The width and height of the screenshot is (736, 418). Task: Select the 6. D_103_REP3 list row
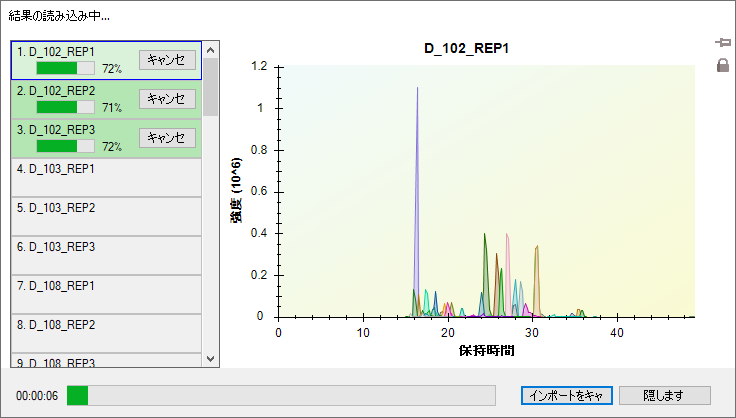click(107, 255)
